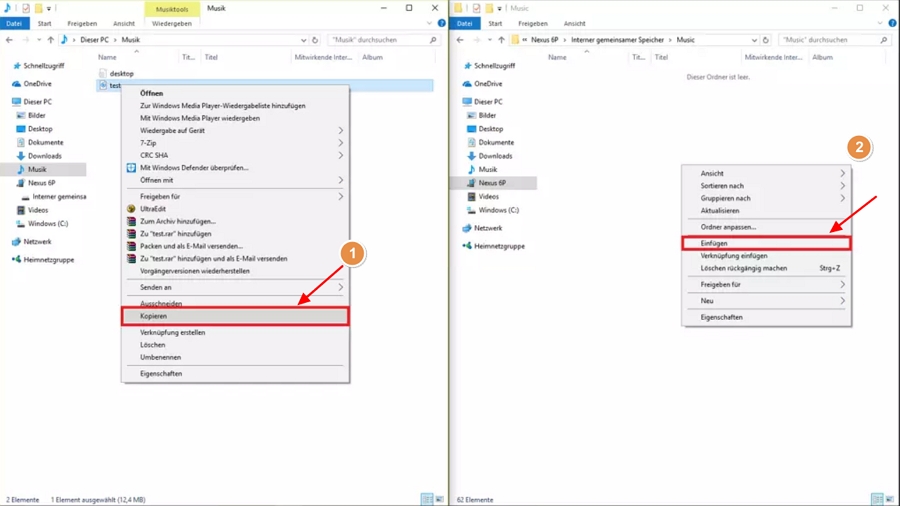Screen dimensions: 900x506
Task: Open Freigeben tab in right window
Action: [532, 23]
